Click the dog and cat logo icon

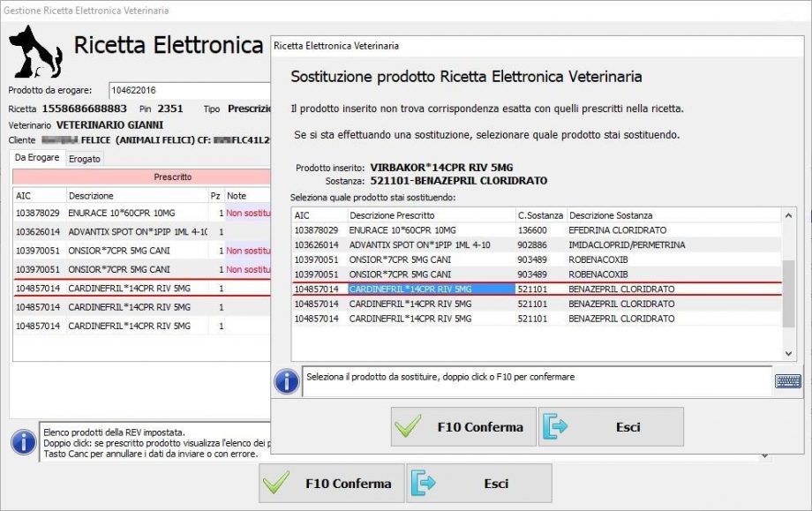[35, 50]
